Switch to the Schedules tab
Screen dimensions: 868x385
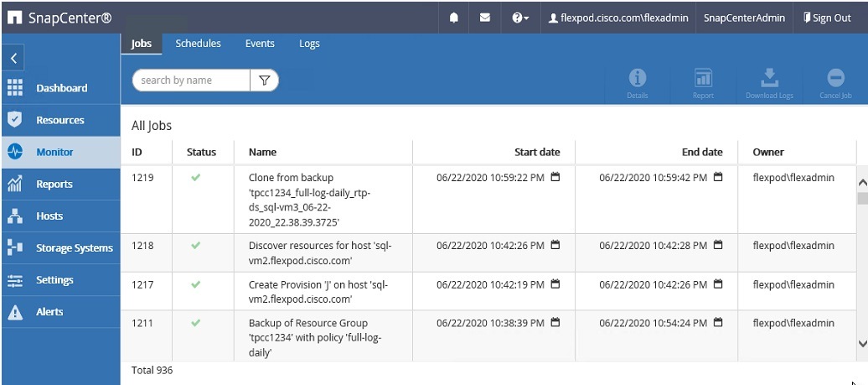pyautogui.click(x=199, y=44)
